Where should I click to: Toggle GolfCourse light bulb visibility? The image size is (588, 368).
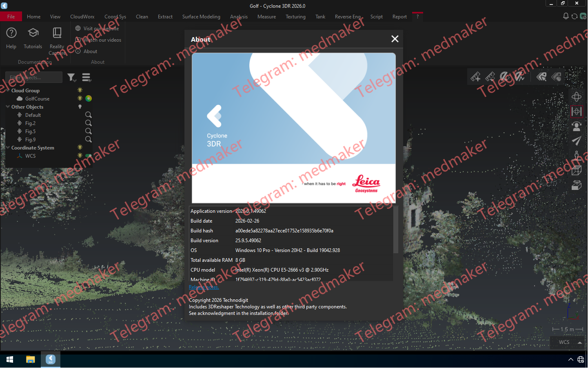(80, 98)
